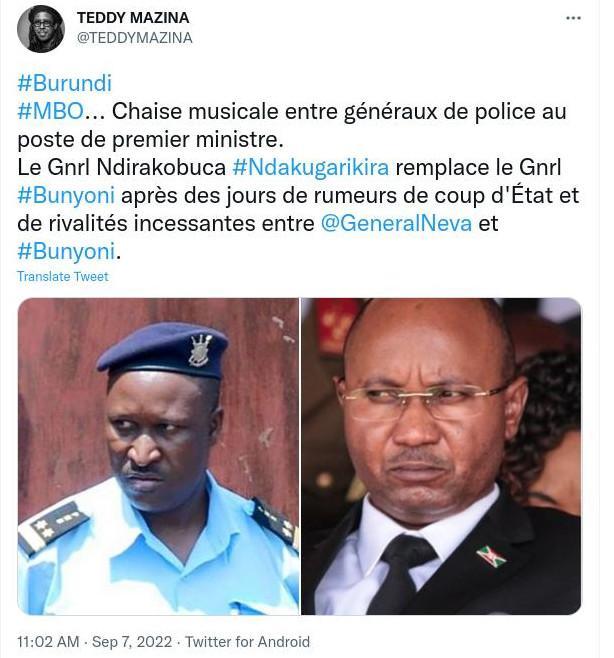Open the @TEDDYMAZINA handle link
Image resolution: width=614 pixels, height=658 pixels.
pyautogui.click(x=134, y=38)
